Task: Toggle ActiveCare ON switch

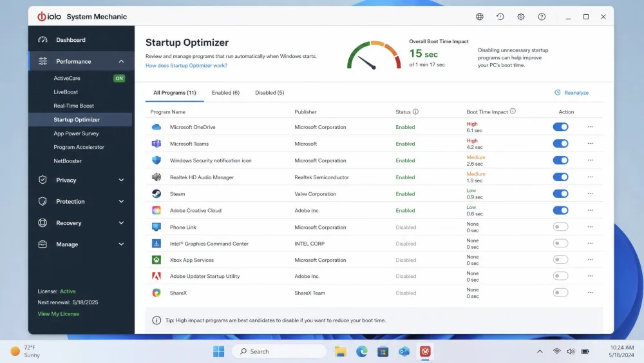Action: pos(119,78)
